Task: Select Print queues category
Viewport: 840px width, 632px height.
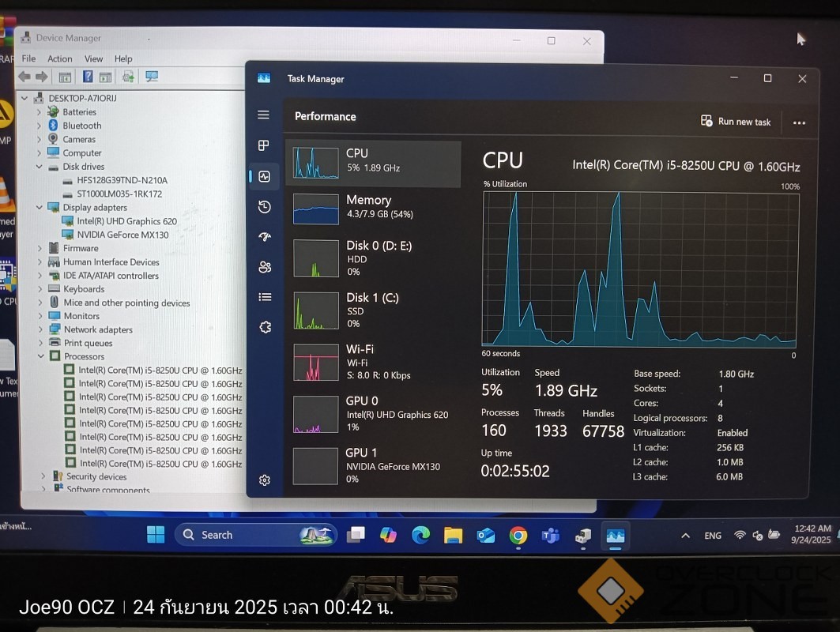Action: tap(89, 343)
